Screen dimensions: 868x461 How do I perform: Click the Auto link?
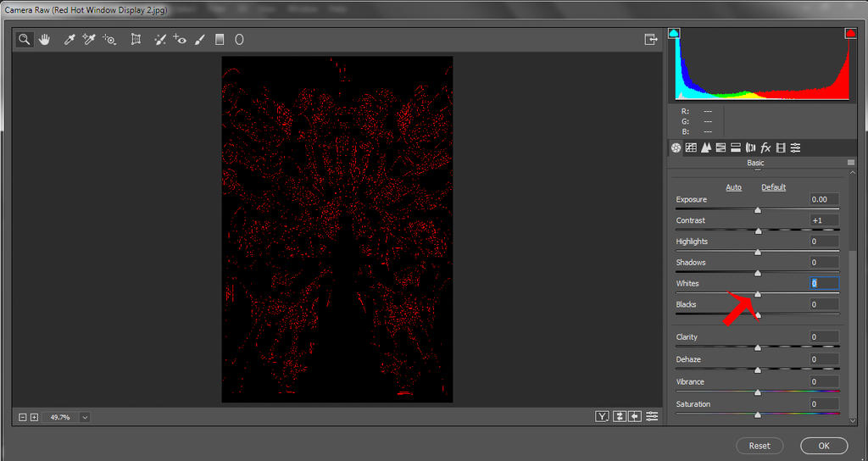[x=733, y=187]
